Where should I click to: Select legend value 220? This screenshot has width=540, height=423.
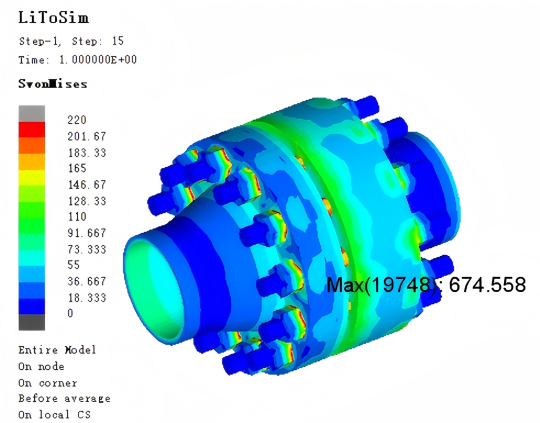77,120
